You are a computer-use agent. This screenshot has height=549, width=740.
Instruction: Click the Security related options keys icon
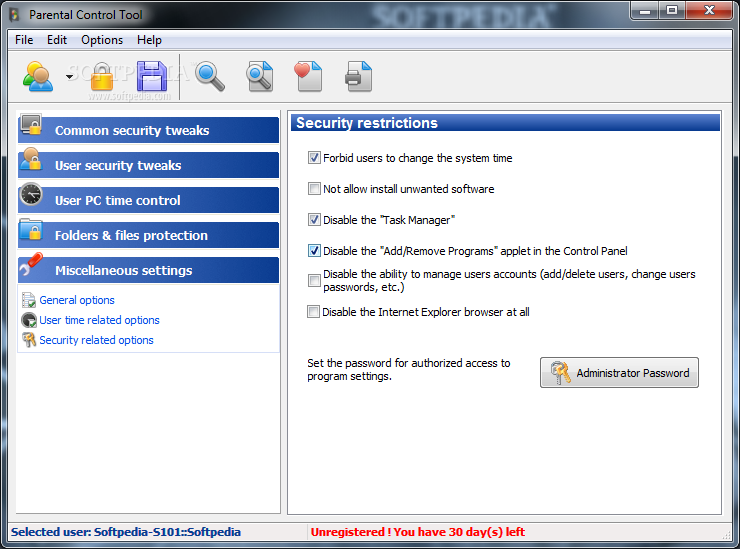click(x=29, y=340)
